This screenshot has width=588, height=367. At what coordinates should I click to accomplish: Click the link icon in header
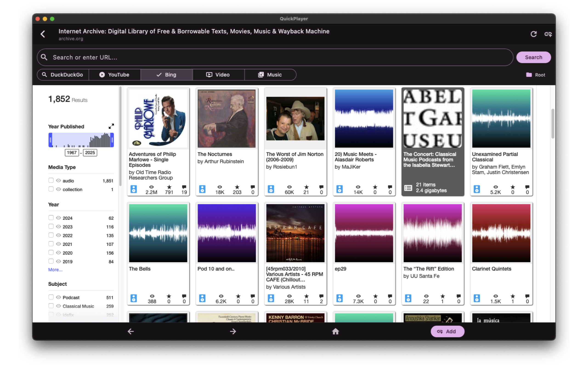pyautogui.click(x=548, y=34)
